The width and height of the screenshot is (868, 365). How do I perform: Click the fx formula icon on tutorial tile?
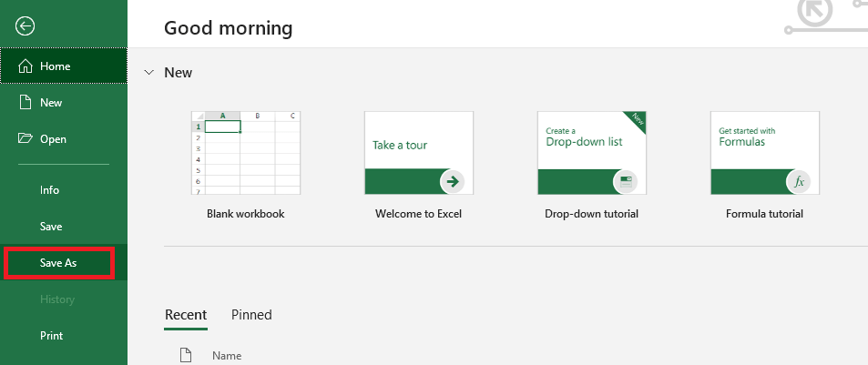[x=799, y=182]
